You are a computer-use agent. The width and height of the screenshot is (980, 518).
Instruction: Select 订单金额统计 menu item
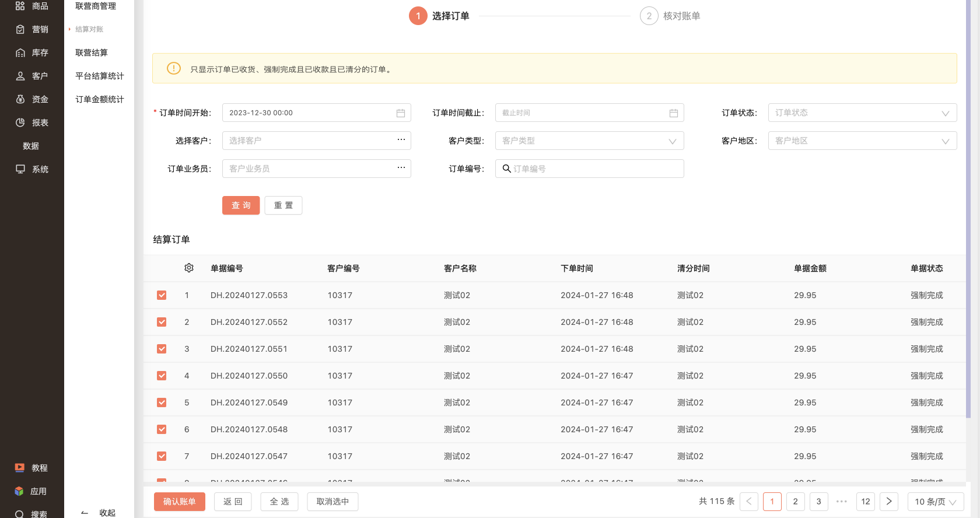click(100, 99)
